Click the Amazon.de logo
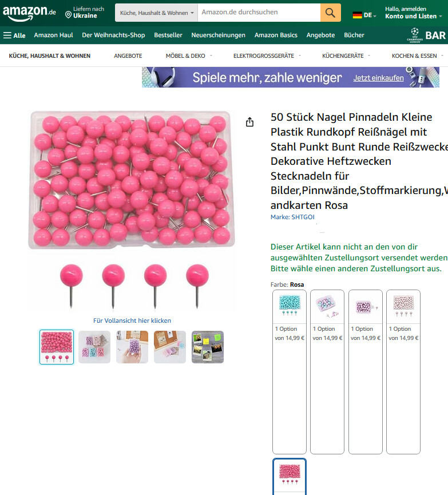The image size is (448, 495). coord(29,13)
